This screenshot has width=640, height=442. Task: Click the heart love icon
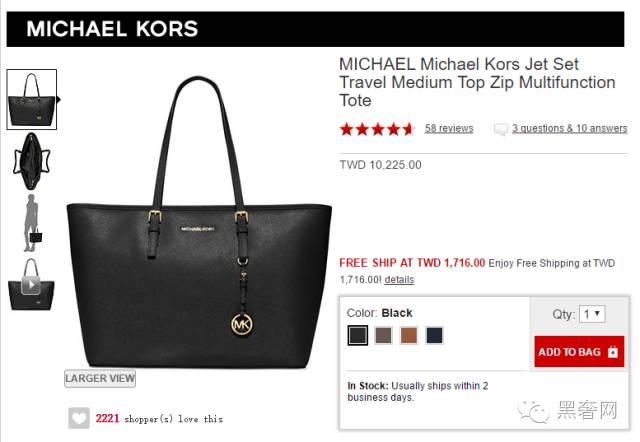click(x=79, y=418)
